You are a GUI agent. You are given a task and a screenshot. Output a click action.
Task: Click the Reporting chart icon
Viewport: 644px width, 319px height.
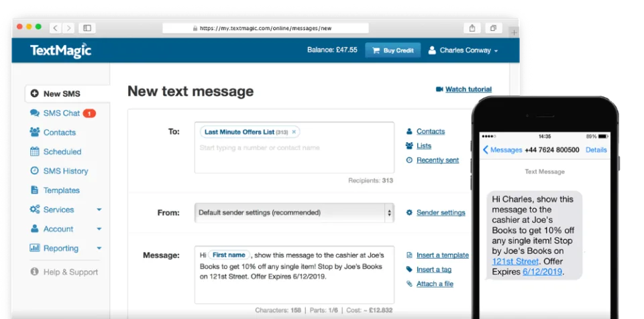[34, 248]
